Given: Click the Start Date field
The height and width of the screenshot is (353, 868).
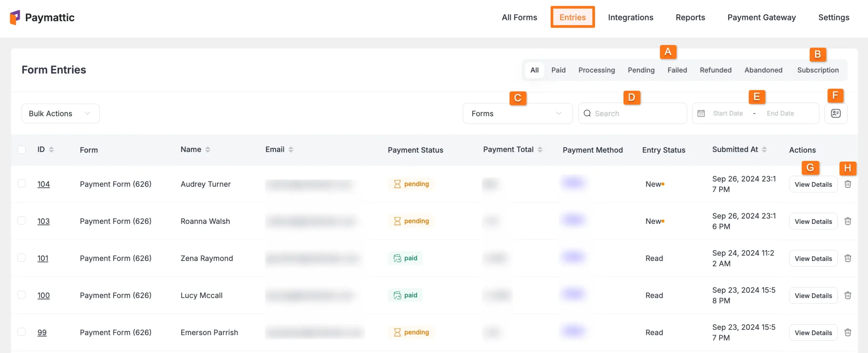Looking at the screenshot, I should [x=728, y=113].
